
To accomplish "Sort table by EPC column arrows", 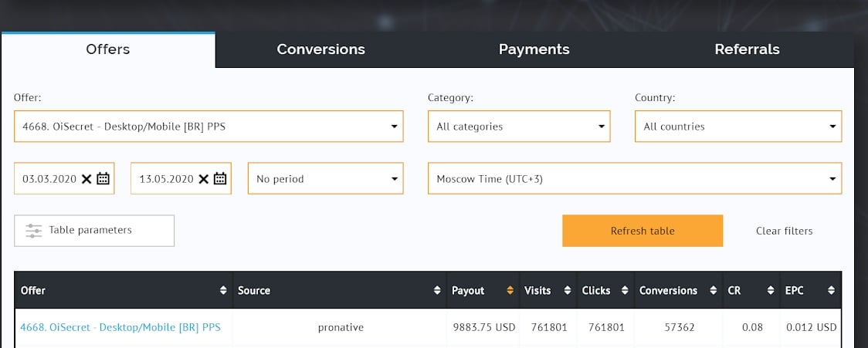I will (x=831, y=291).
